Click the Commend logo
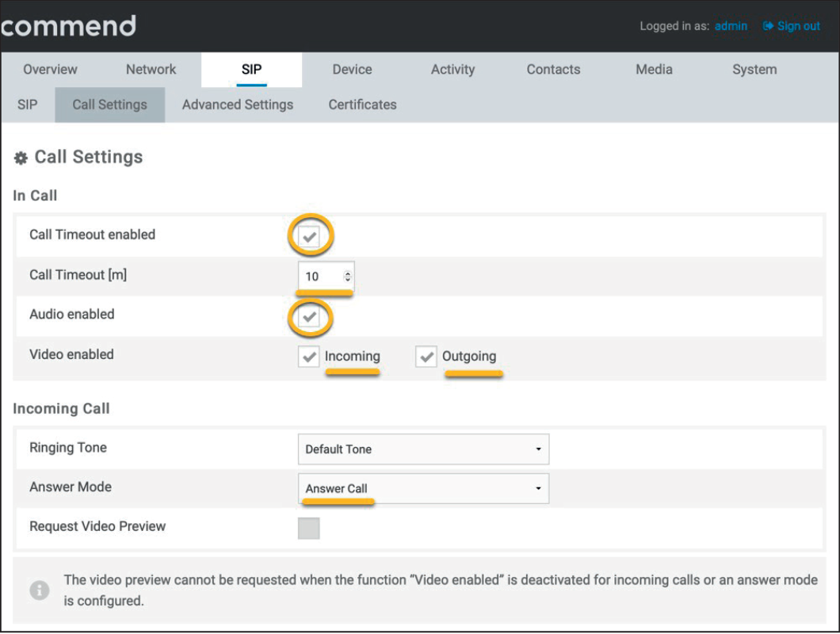 pyautogui.click(x=67, y=25)
